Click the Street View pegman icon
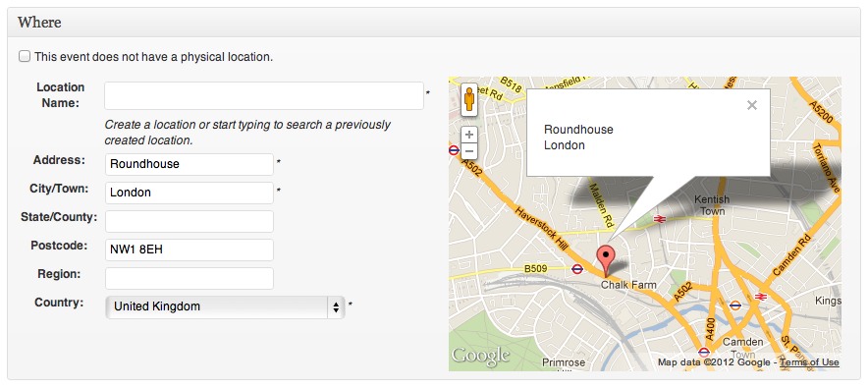The height and width of the screenshot is (388, 868). (x=469, y=99)
